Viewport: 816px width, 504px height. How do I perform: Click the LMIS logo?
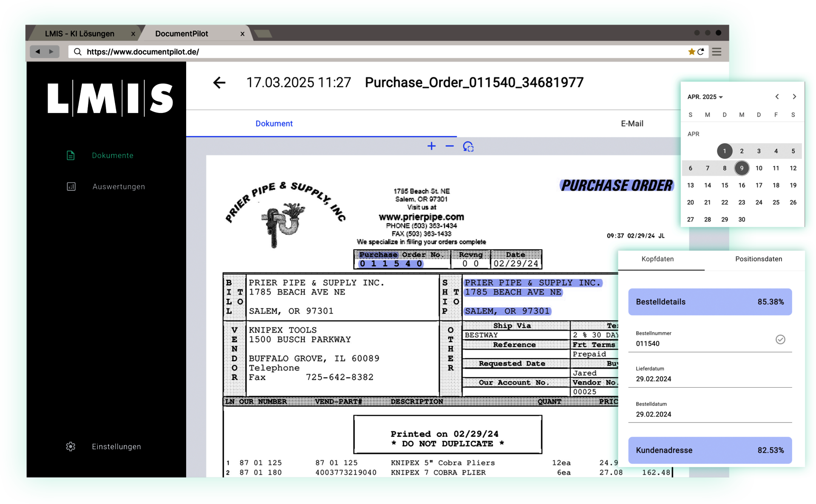110,98
